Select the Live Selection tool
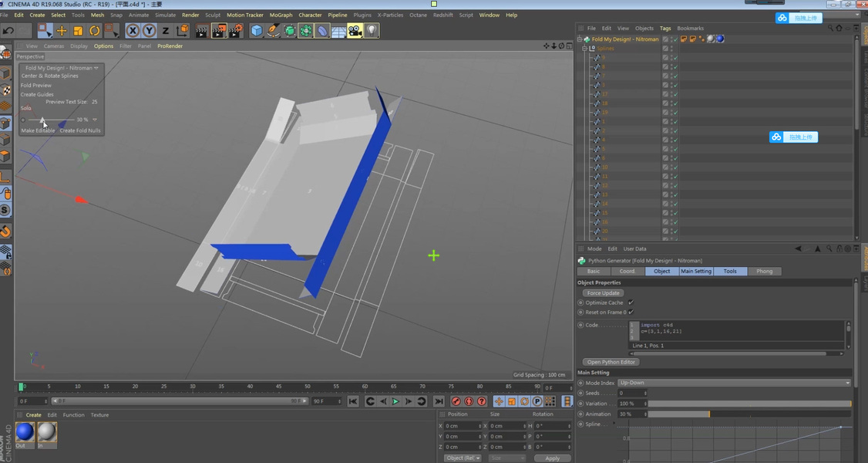The height and width of the screenshot is (463, 868). click(45, 30)
